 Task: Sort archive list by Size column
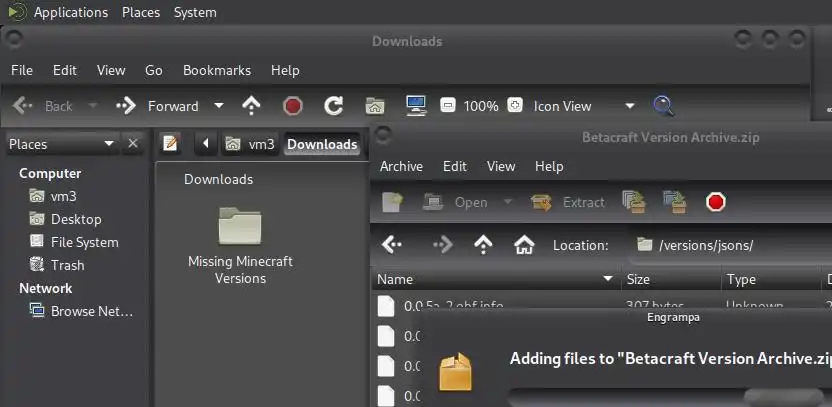tap(671, 279)
